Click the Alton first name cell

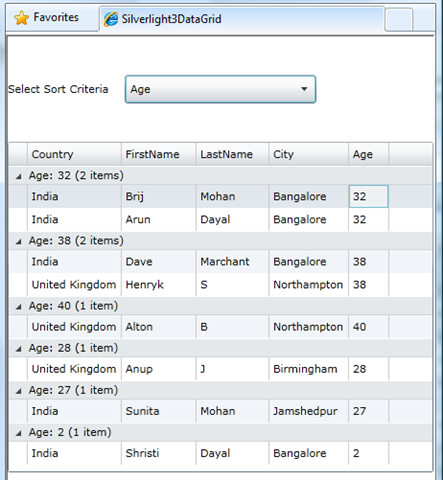tap(159, 327)
